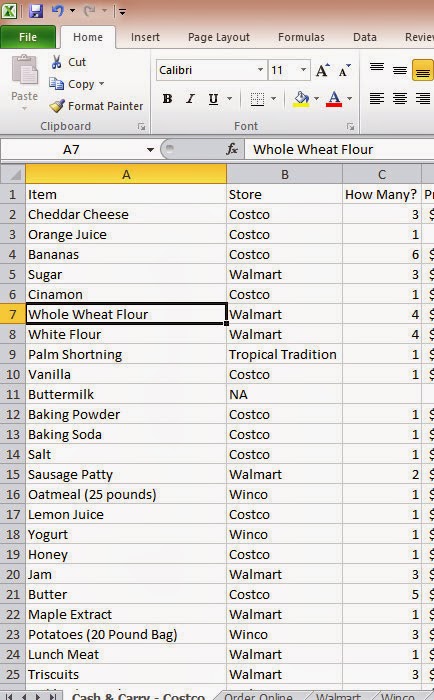
Task: Open the Walmart sheet tab
Action: pyautogui.click(x=338, y=696)
